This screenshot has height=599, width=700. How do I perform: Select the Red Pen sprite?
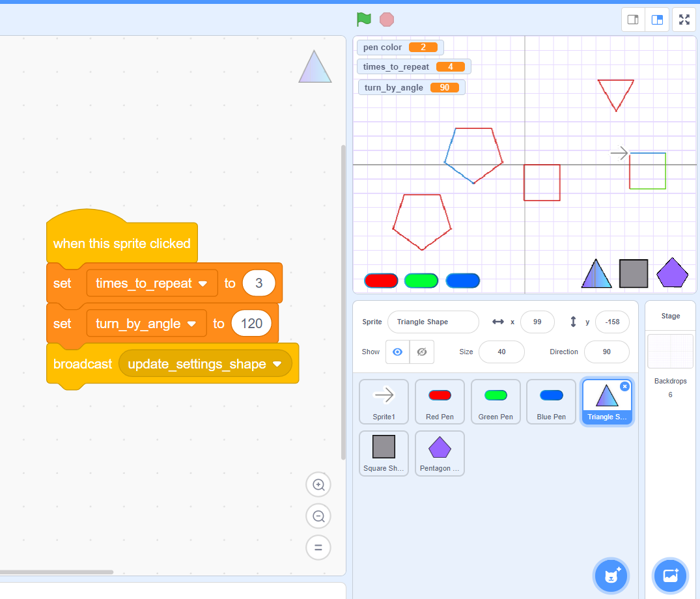pos(440,401)
